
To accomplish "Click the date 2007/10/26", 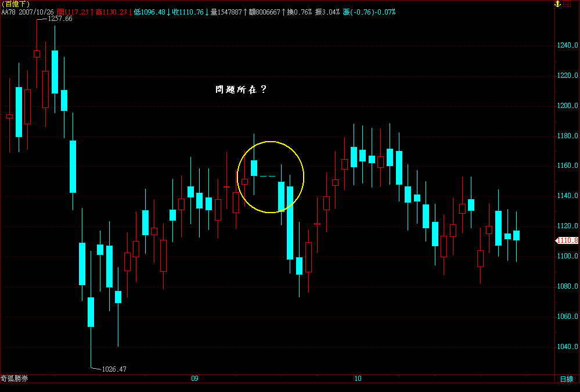I will [36, 12].
